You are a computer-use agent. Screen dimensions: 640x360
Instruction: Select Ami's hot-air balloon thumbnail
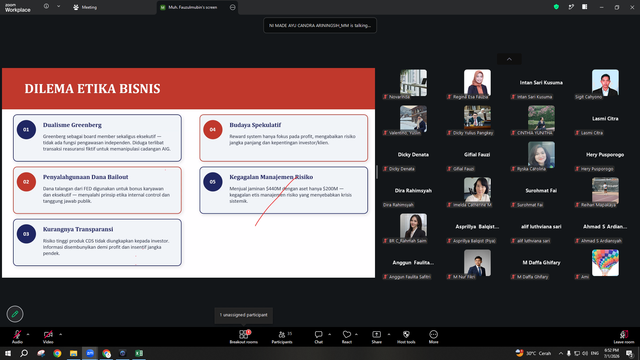605,262
